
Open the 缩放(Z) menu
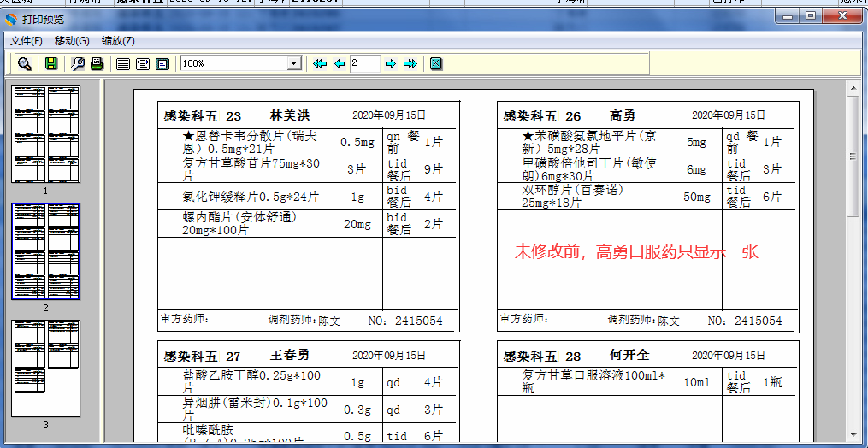(x=118, y=40)
